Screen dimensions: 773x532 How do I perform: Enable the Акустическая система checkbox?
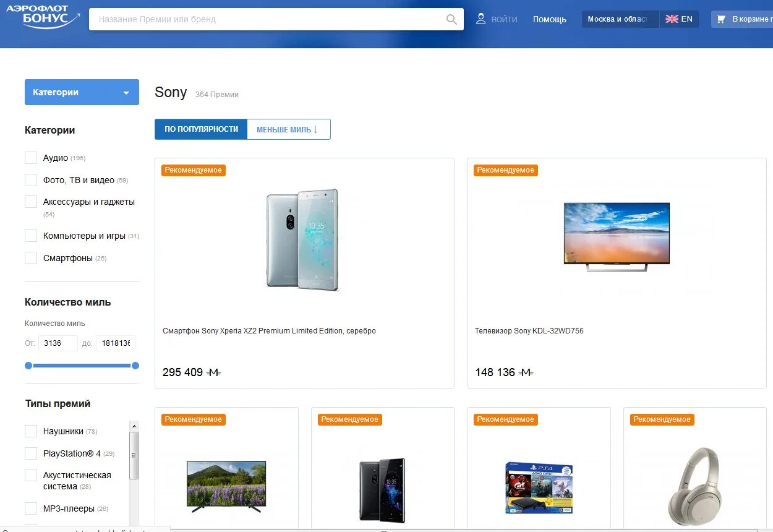(31, 475)
